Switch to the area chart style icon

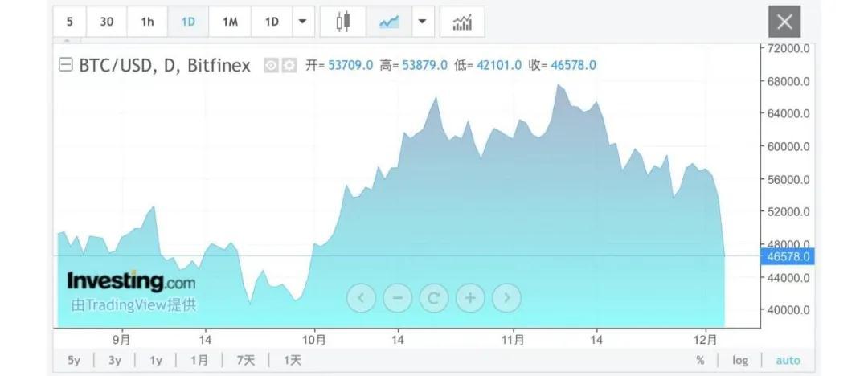point(389,22)
